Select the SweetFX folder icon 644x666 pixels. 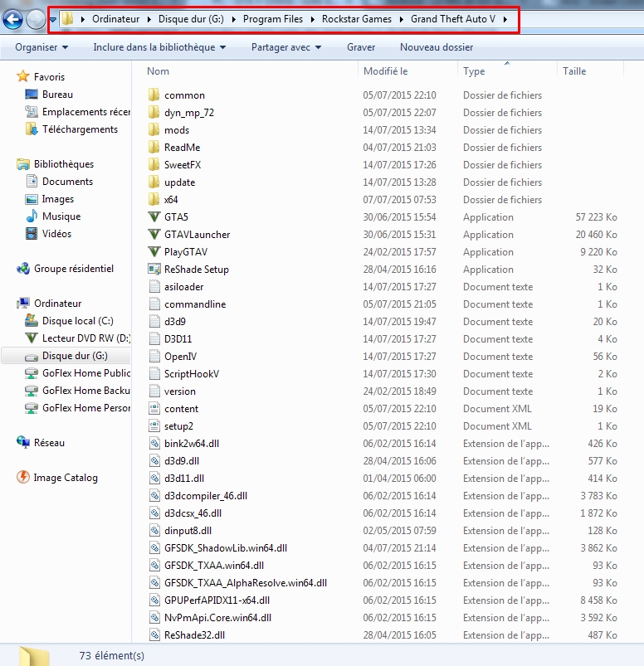154,164
